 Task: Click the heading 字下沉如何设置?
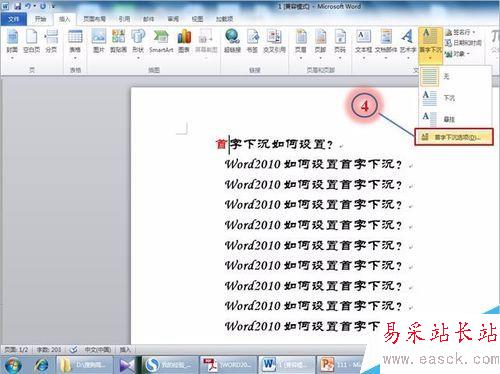282,144
